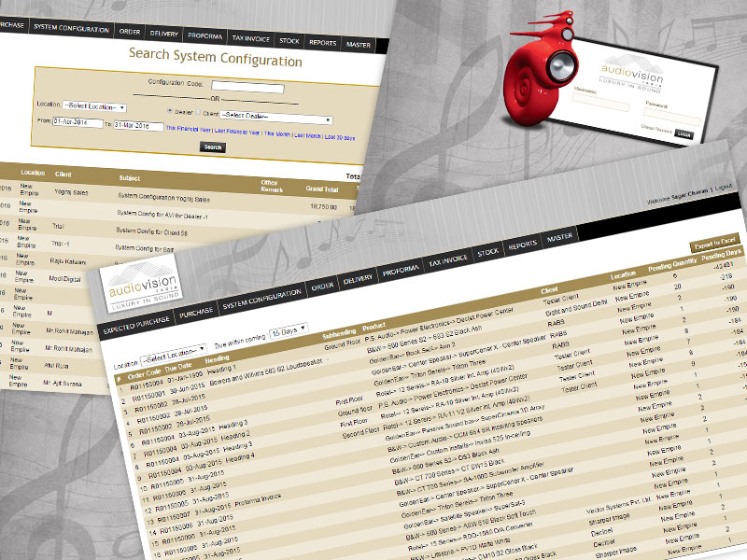Open TAX INVOICE menu in the back search window

251,39
